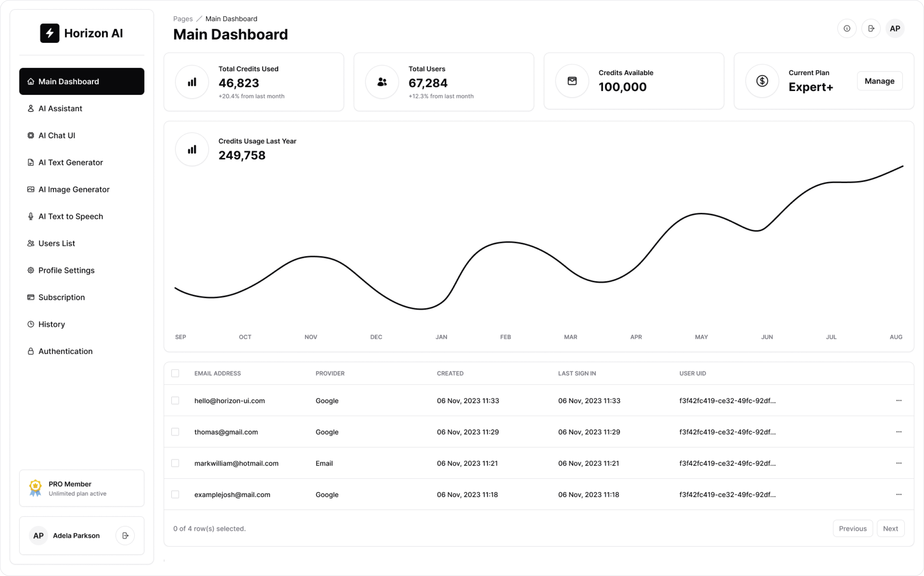The image size is (924, 576).
Task: Click the bar chart icon on Total Credits Used
Action: 192,81
